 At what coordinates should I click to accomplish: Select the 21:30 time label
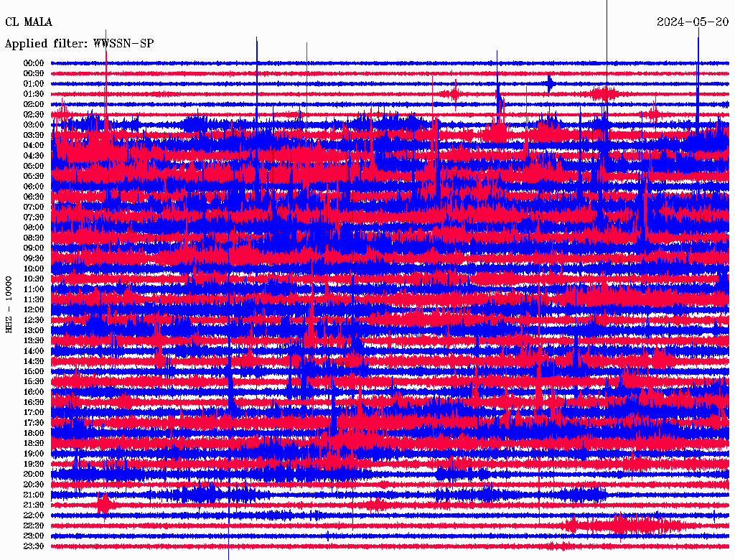pos(34,505)
